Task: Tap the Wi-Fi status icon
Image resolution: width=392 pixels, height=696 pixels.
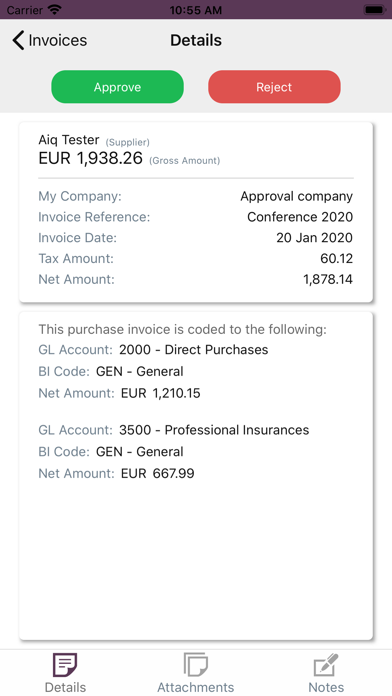Action: (55, 9)
